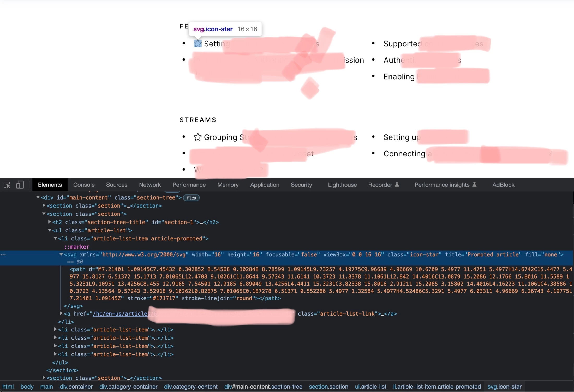This screenshot has height=392, width=574.
Task: Toggle the device toolbar icon
Action: point(20,185)
